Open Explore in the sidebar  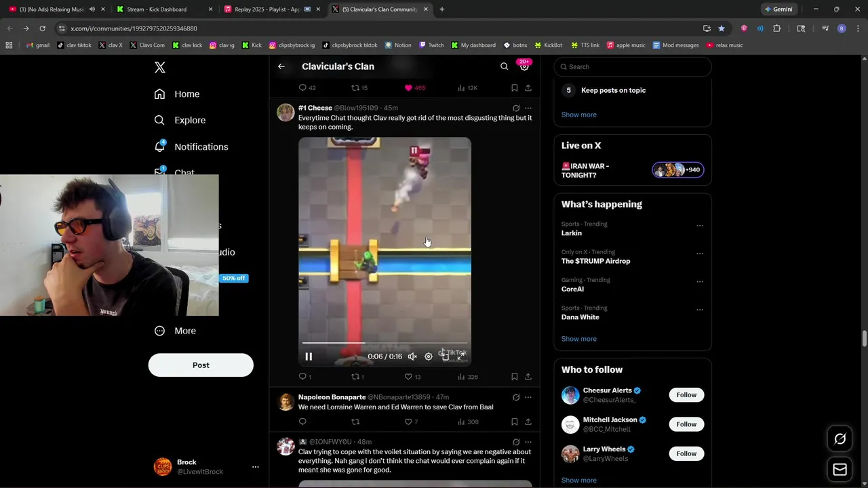point(180,120)
